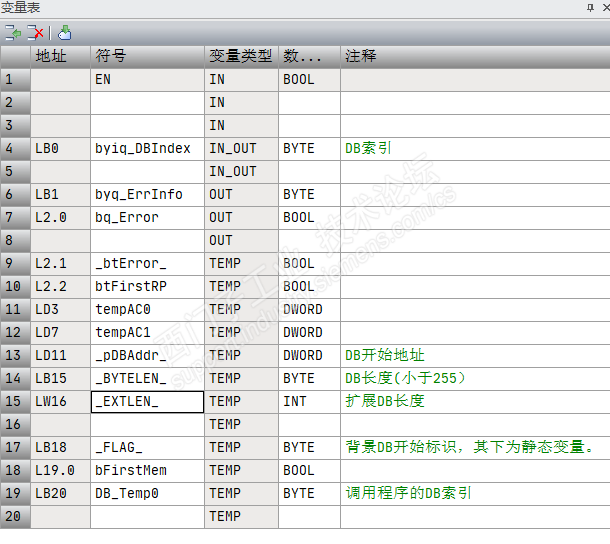Click the L2.2 address cell

tap(60, 287)
